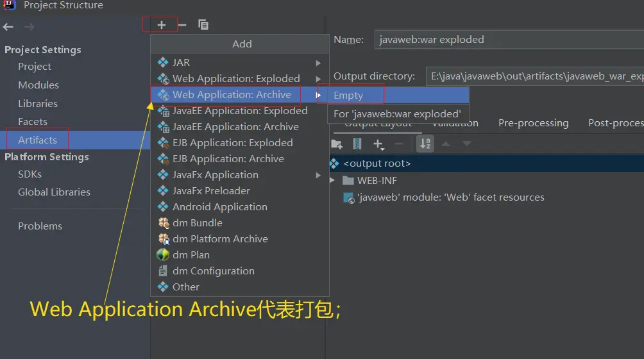Click the Web facet resources icon
The image size is (644, 359).
349,197
